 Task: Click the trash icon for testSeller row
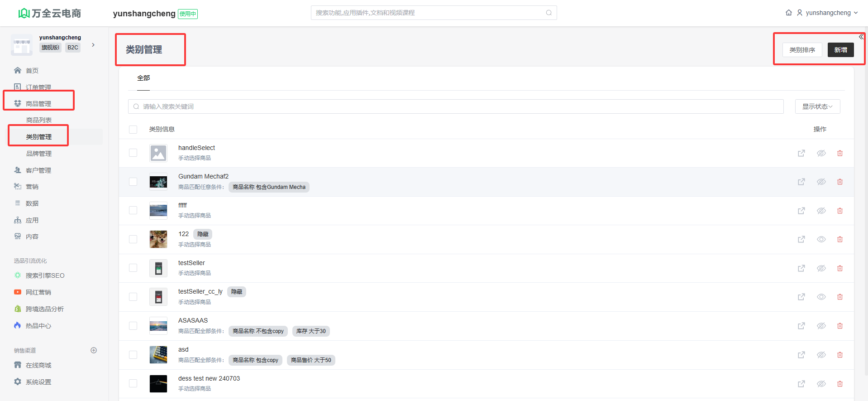[839, 268]
